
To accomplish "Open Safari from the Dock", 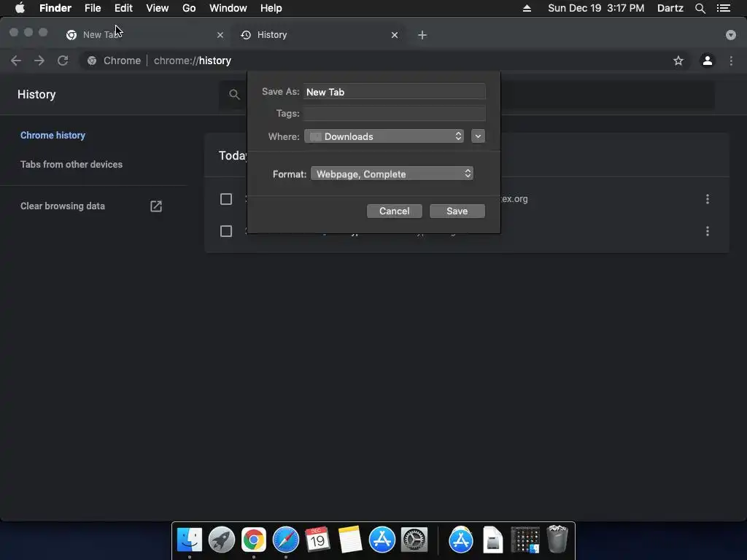I will (x=285, y=540).
